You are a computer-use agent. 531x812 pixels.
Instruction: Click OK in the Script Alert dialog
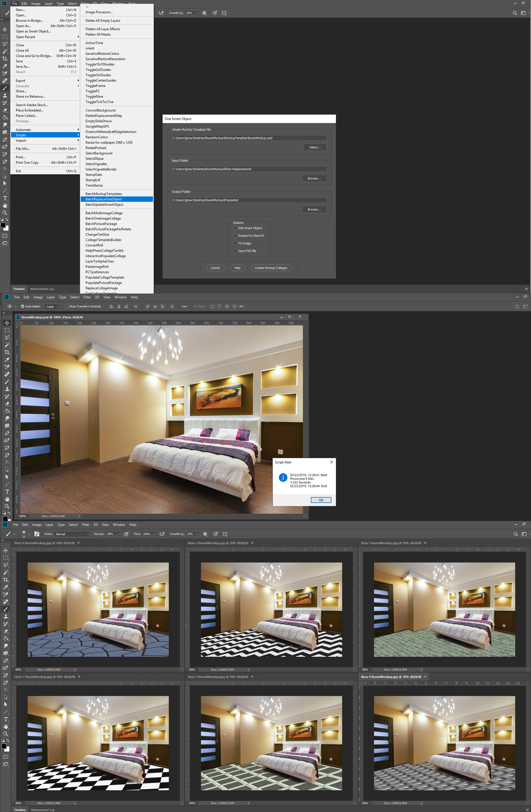click(320, 500)
